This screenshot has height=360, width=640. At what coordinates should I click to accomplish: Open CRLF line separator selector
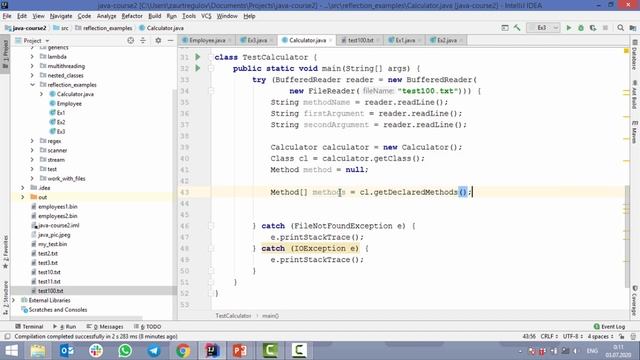tap(549, 337)
